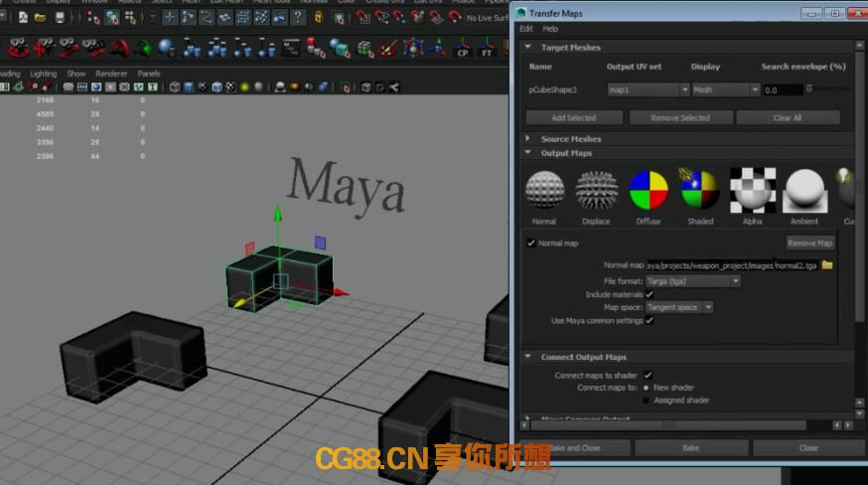
Task: Select the New shader radio button
Action: coord(646,388)
